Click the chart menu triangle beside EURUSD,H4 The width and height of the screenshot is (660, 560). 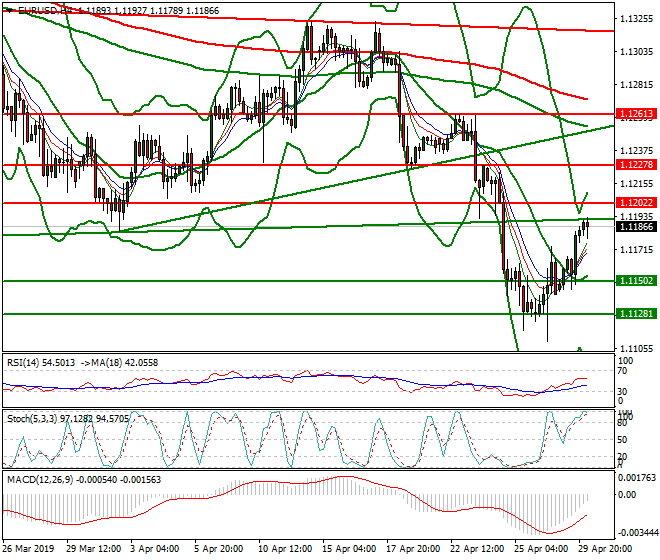(9, 11)
